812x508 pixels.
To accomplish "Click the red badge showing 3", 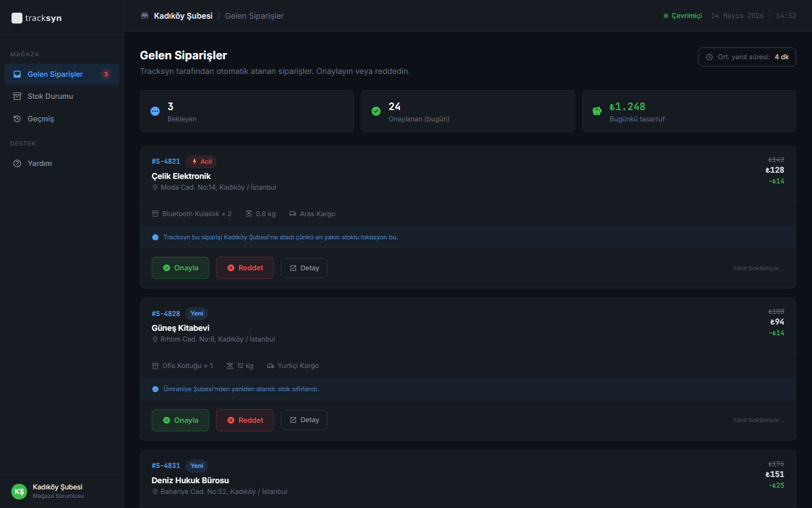I will (106, 74).
